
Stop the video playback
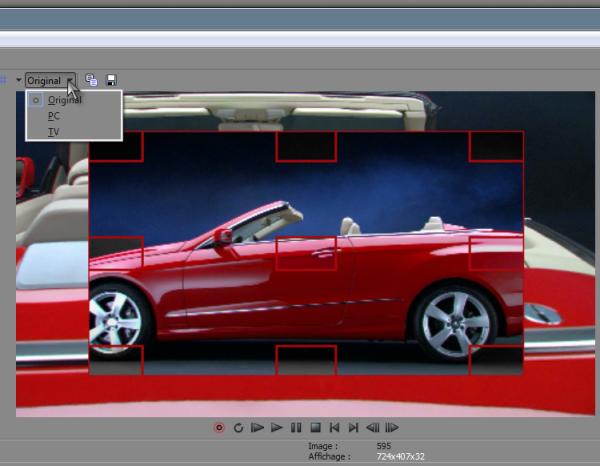tap(315, 428)
